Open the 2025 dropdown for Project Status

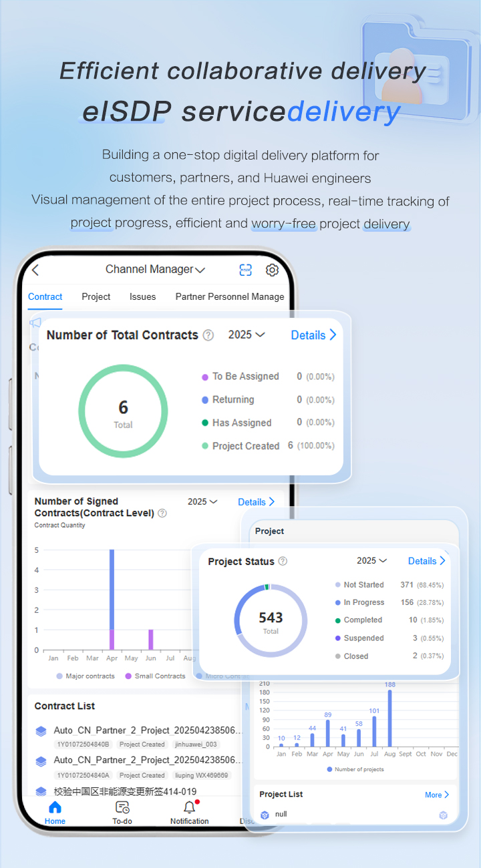(x=371, y=561)
